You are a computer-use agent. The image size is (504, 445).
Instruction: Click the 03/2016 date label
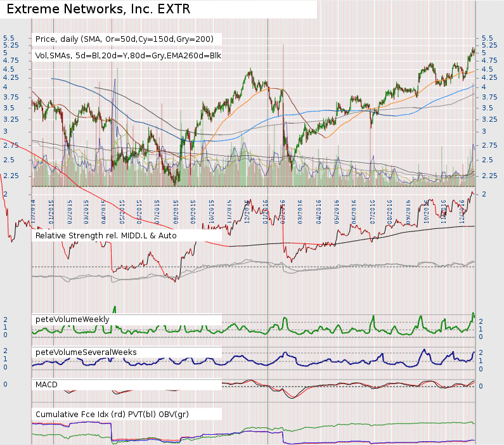300,212
